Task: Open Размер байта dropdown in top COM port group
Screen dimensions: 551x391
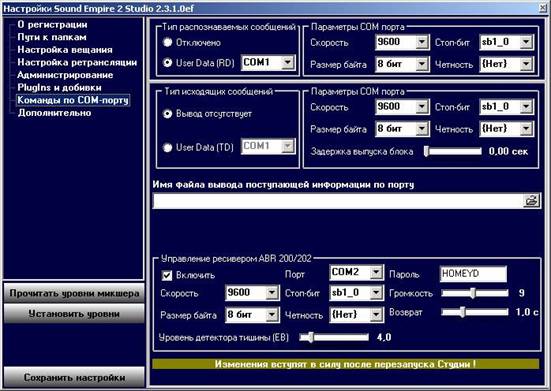Action: pos(422,64)
